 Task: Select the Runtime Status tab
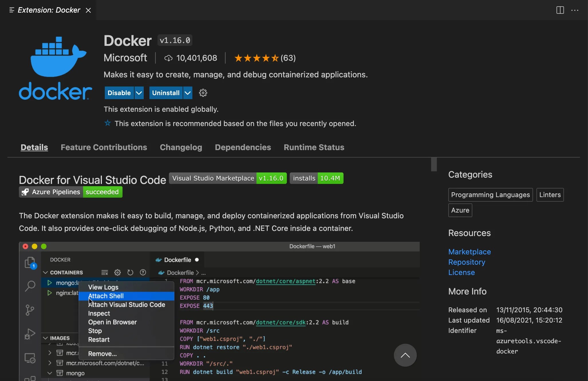(314, 147)
